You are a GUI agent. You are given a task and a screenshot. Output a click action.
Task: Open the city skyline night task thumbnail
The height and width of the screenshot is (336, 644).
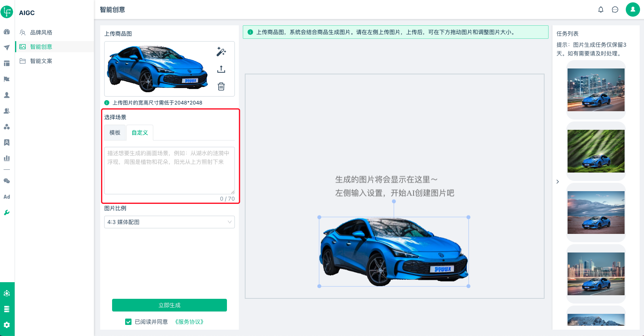tap(596, 90)
